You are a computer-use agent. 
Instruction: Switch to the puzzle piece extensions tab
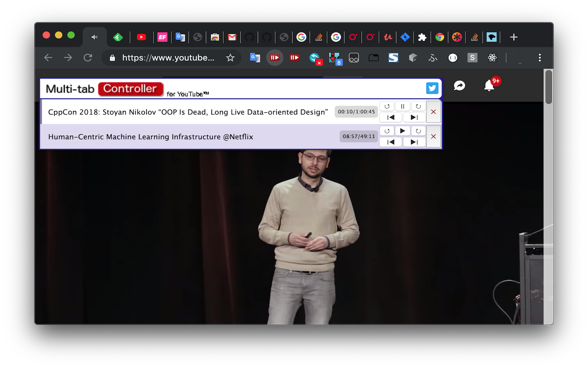[x=422, y=37]
